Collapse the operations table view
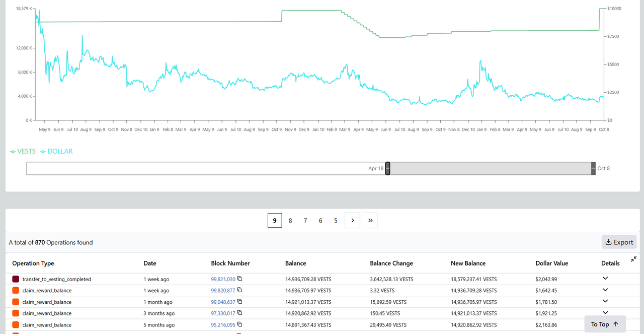The image size is (644, 334). click(x=633, y=259)
